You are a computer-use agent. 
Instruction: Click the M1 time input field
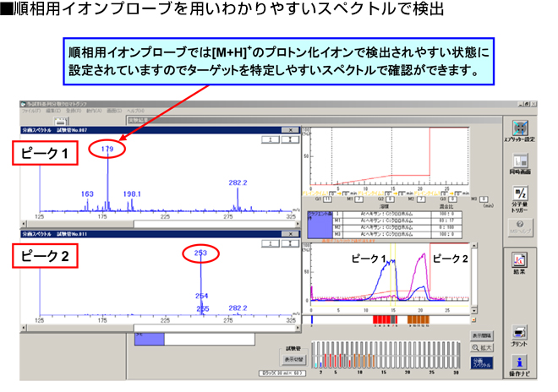click(x=358, y=199)
